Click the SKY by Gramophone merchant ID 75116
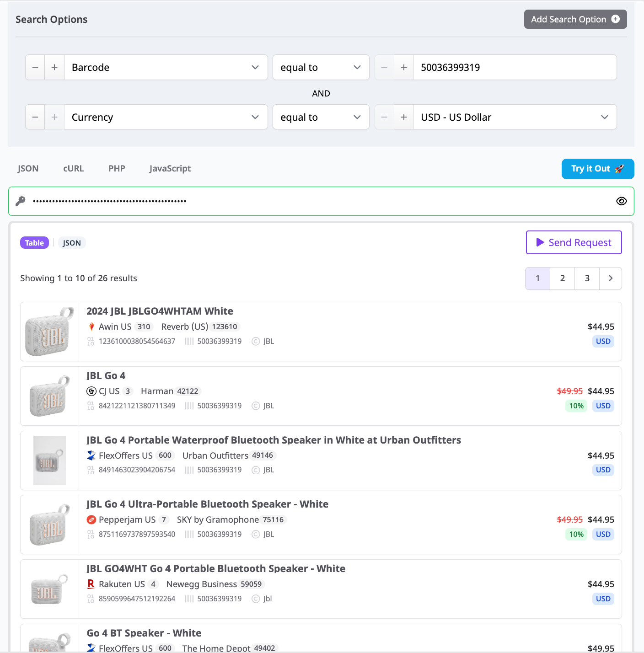 coord(273,519)
